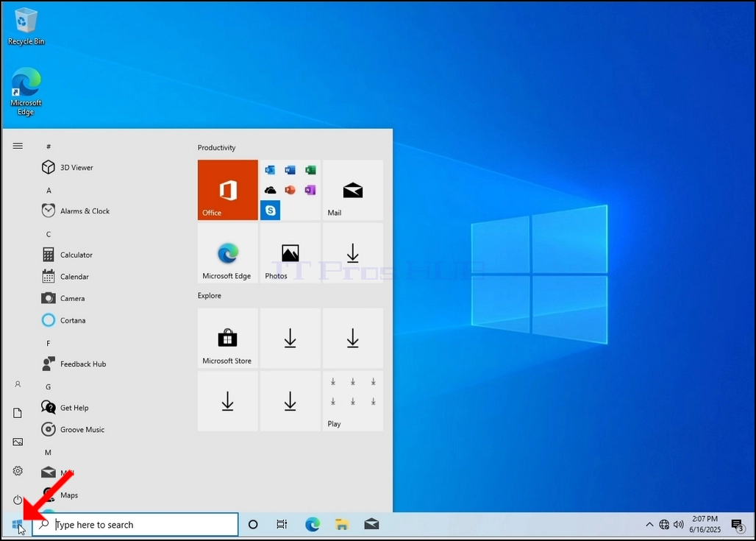The image size is (756, 541).
Task: Open the Play tile folder
Action: pos(353,401)
